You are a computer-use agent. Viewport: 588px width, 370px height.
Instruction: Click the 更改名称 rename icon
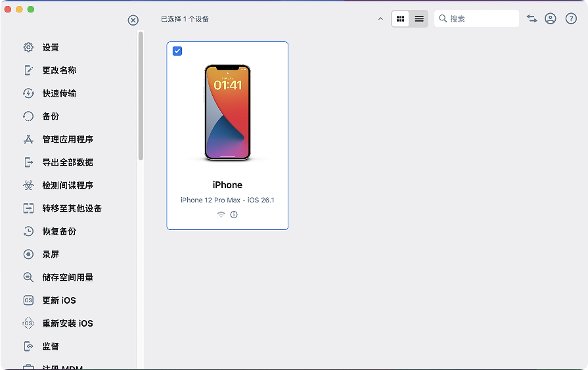click(x=28, y=70)
